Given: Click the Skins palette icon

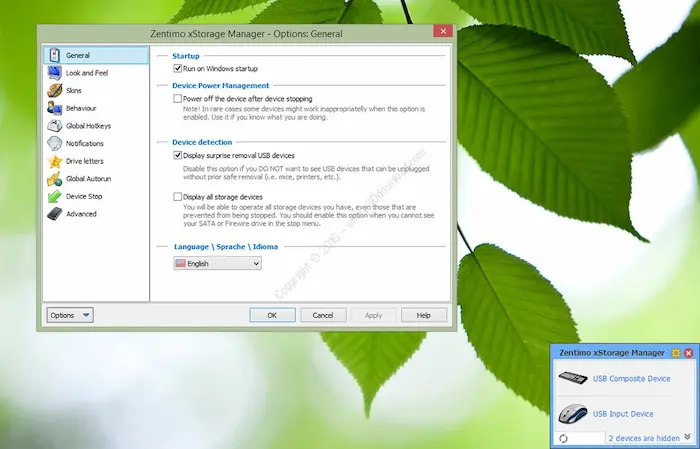Looking at the screenshot, I should (x=54, y=90).
